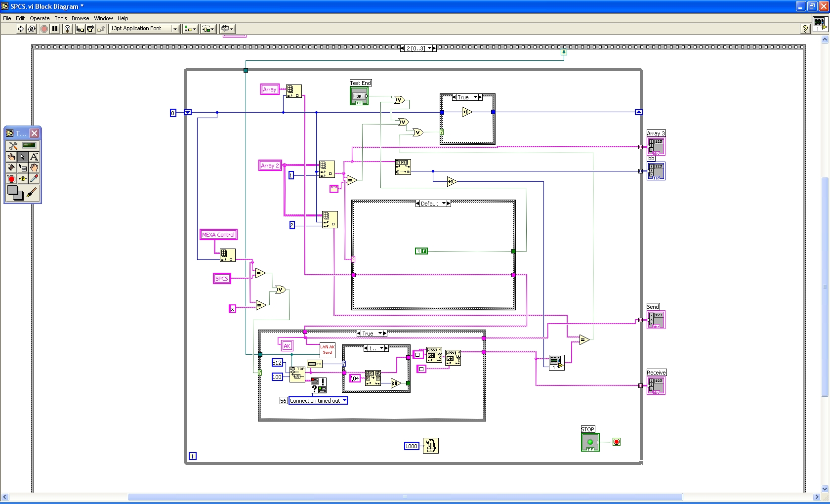This screenshot has height=504, width=830.
Task: Open the Reorder dropdown
Action: pyautogui.click(x=227, y=29)
